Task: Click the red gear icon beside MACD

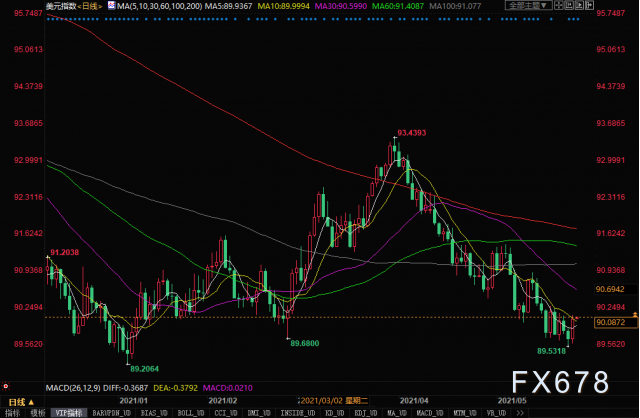Action: (x=6, y=386)
